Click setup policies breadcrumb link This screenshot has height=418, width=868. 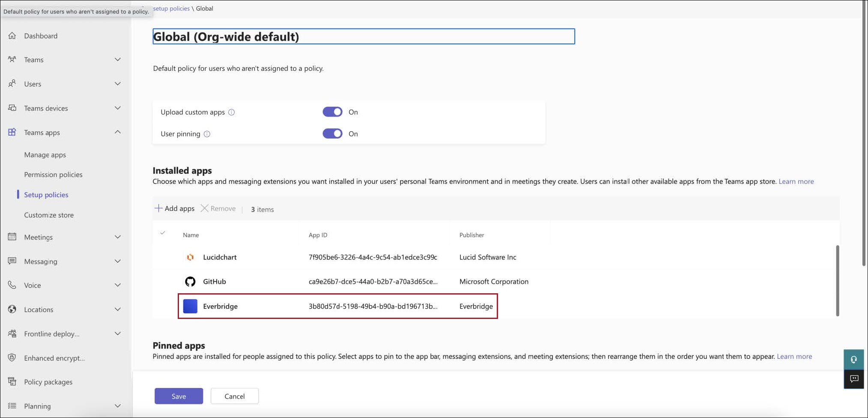click(x=171, y=8)
